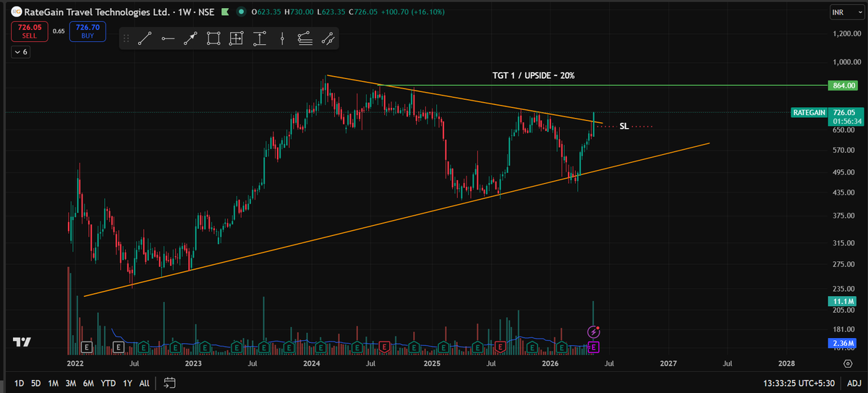Click the RateGain RG symbol logo
Screen dimensions: 868x393
(x=16, y=13)
